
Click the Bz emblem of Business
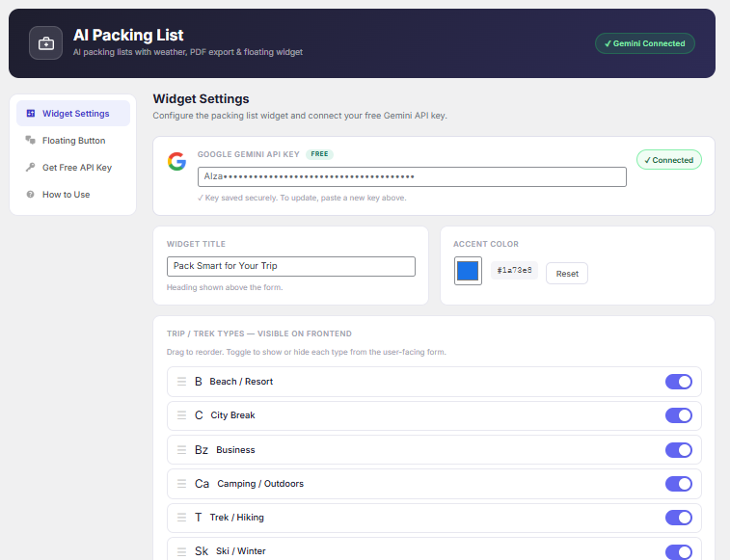coord(202,450)
